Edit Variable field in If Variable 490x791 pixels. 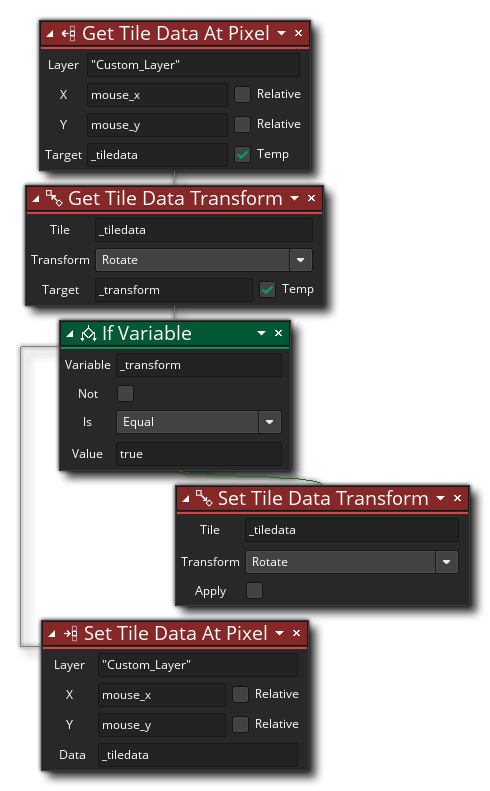click(x=199, y=365)
